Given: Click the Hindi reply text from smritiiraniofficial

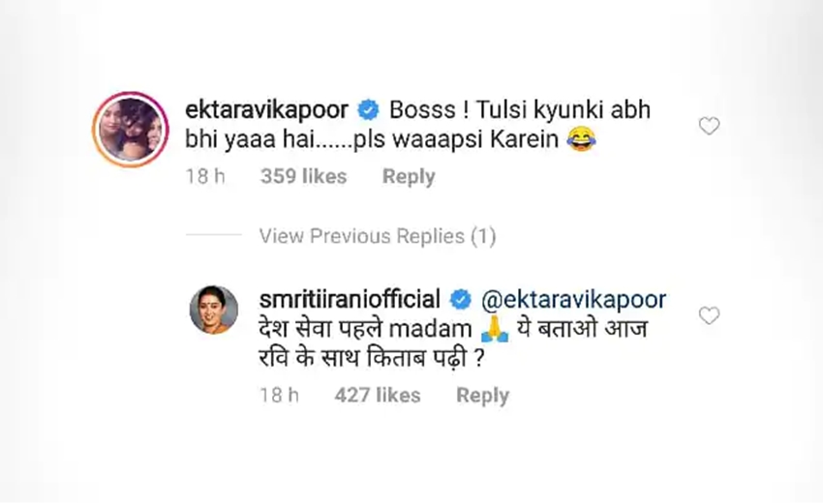Looking at the screenshot, I should click(453, 344).
